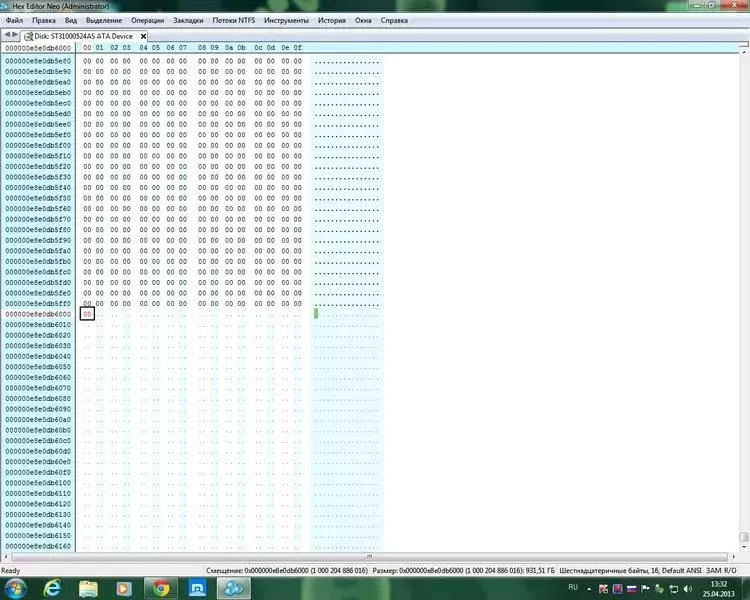Click column header 0c
The width and height of the screenshot is (750, 600).
[258, 48]
